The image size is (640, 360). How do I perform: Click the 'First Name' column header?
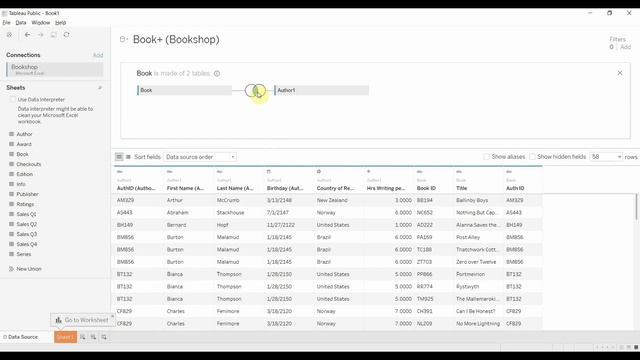pos(185,188)
